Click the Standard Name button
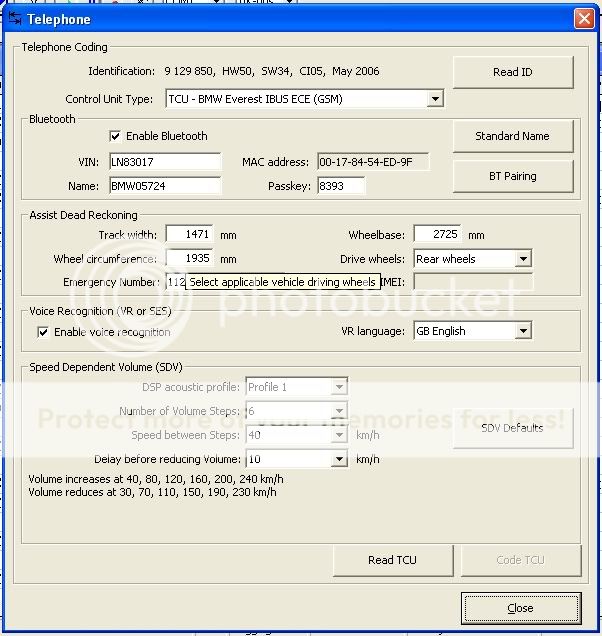The width and height of the screenshot is (602, 636). tap(513, 136)
